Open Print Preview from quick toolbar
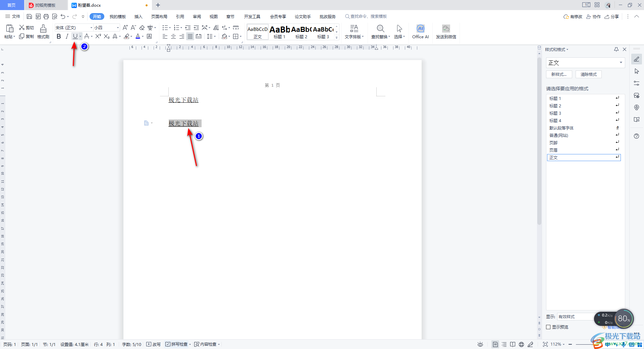The image size is (644, 349). tap(55, 16)
